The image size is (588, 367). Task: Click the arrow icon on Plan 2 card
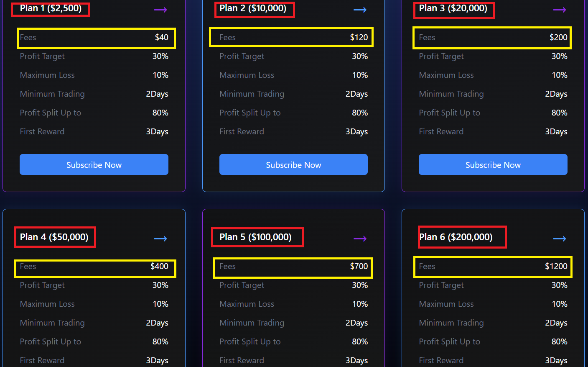click(360, 10)
